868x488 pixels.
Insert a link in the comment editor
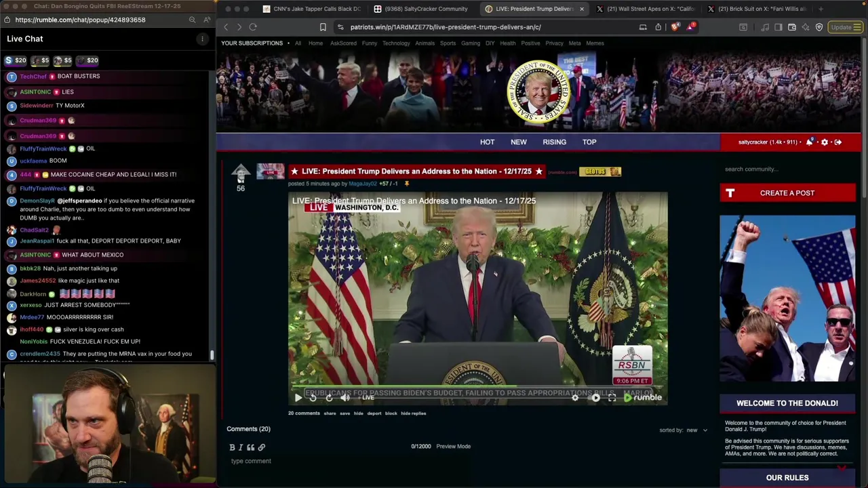tap(261, 447)
